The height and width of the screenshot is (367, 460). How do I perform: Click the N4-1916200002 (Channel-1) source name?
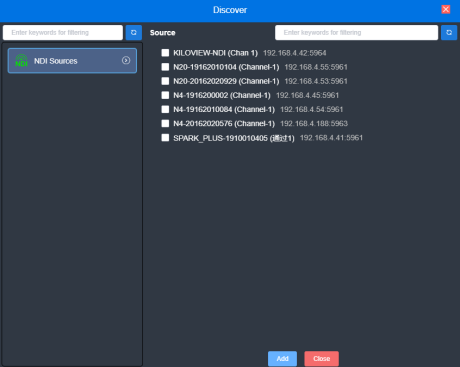(222, 95)
